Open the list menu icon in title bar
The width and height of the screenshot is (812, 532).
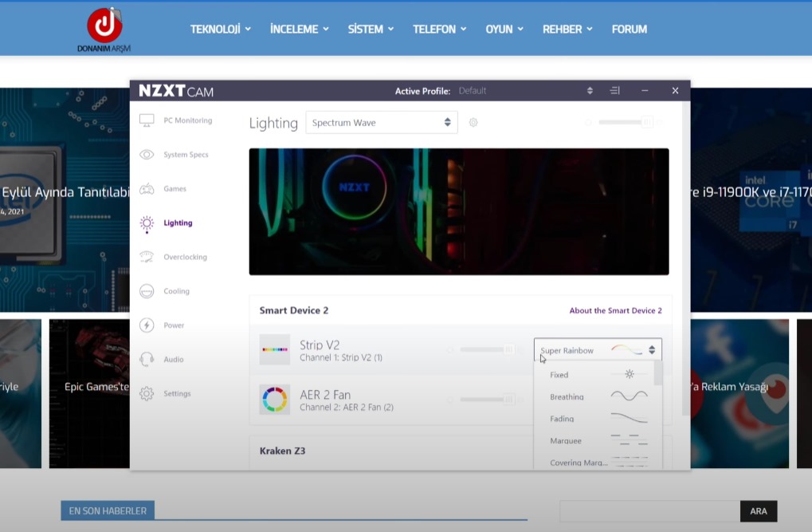tap(614, 91)
